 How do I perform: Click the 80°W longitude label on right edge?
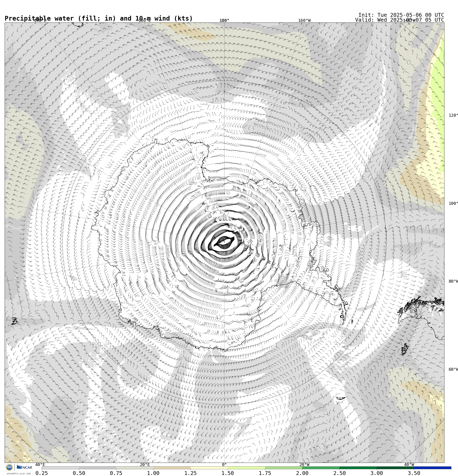(x=453, y=281)
